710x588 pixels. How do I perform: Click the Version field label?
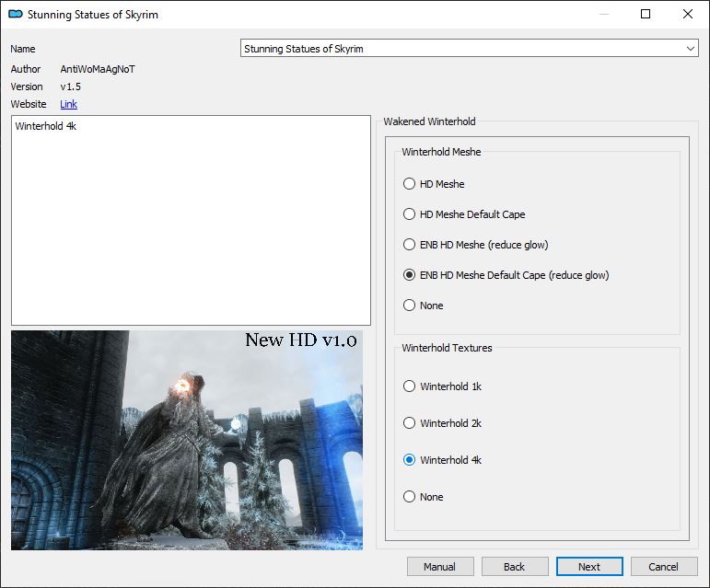click(x=27, y=86)
